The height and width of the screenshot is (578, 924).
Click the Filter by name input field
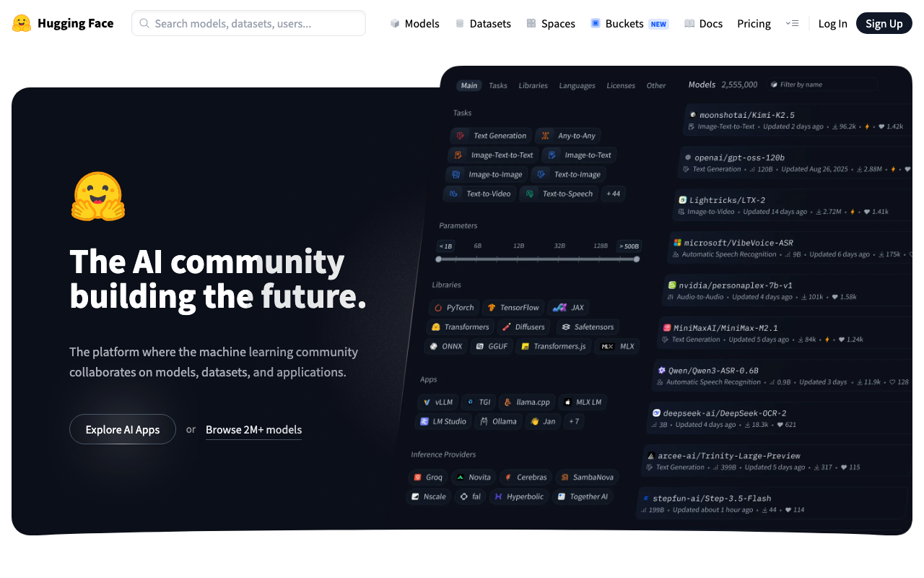pos(823,84)
